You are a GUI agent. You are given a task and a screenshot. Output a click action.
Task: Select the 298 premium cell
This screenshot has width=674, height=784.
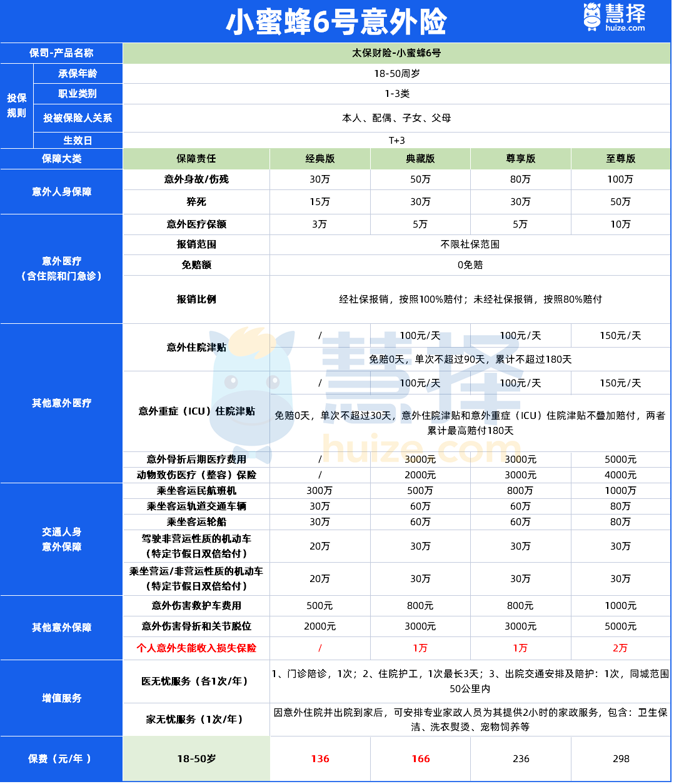pyautogui.click(x=621, y=759)
